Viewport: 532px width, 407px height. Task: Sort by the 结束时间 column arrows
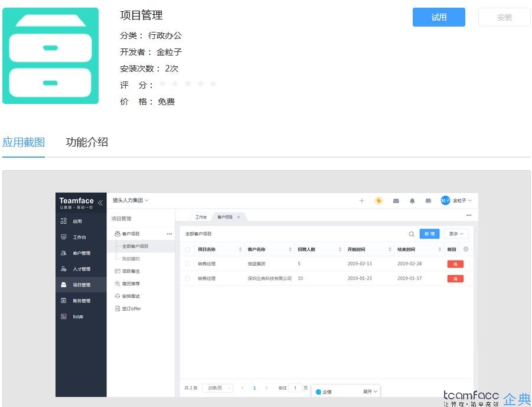point(440,249)
